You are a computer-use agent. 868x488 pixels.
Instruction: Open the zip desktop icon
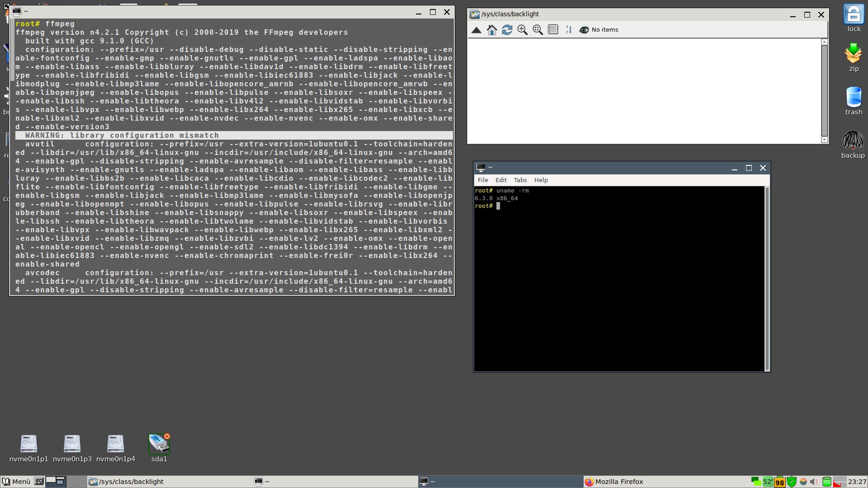pos(854,57)
